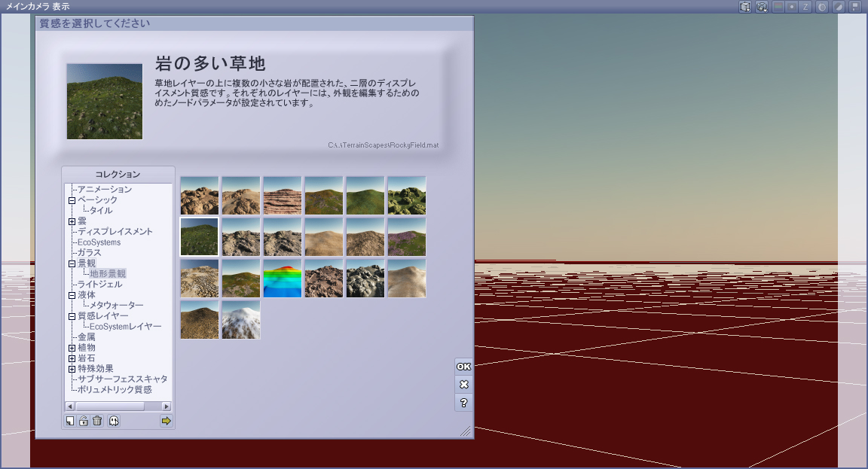
Task: Pick the rainbow altitude-colored terrain thumbnail
Action: coord(283,279)
